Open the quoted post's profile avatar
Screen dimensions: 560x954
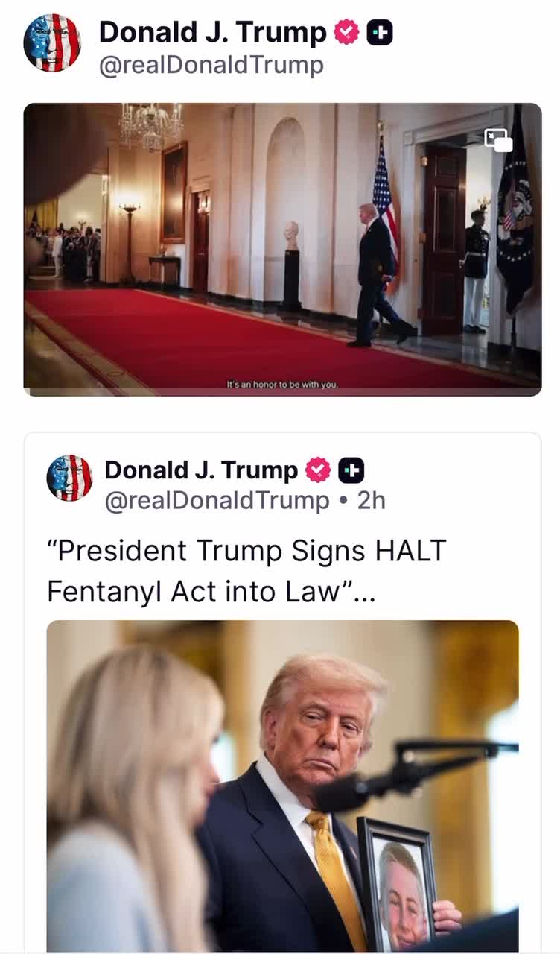(x=69, y=478)
